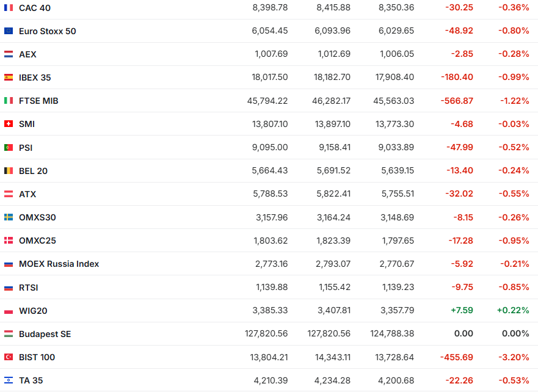Viewport: 538px width, 392px height.
Task: Select the RTSI index name
Action: coord(29,288)
